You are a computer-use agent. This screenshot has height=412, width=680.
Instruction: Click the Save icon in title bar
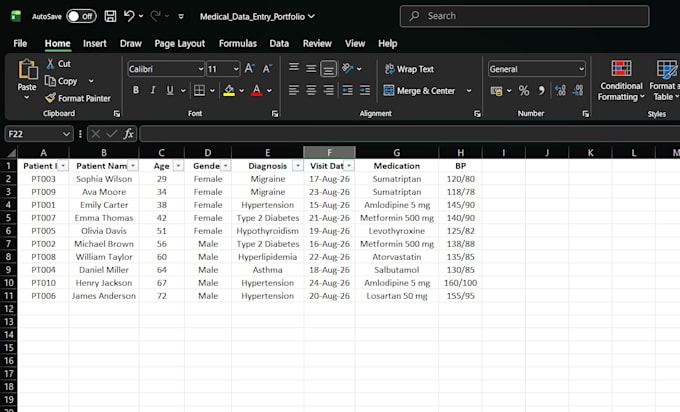[110, 16]
